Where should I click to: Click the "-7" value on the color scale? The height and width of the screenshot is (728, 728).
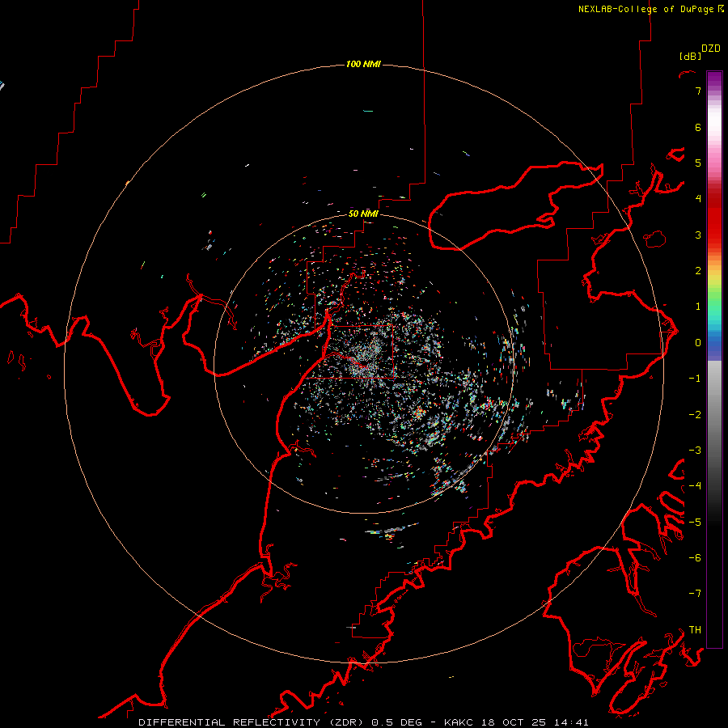[x=695, y=594]
